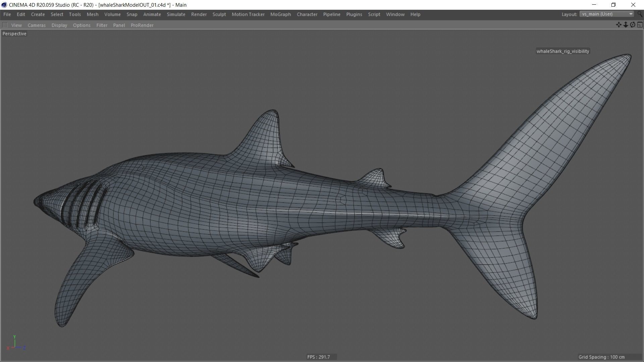Open the Plugins menu
Image resolution: width=644 pixels, height=362 pixels.
coord(354,14)
